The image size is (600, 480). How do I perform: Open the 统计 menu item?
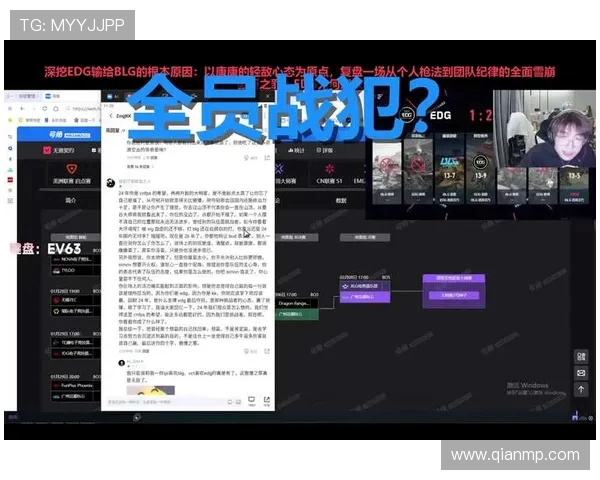click(x=296, y=150)
